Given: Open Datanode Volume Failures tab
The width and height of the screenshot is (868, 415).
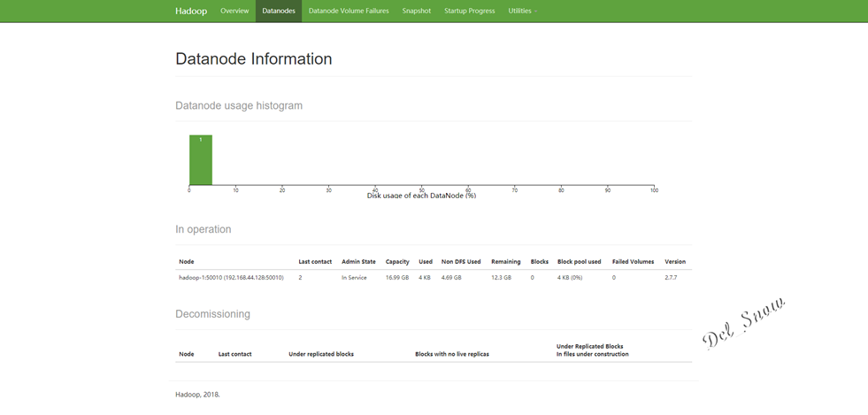Looking at the screenshot, I should tap(349, 12).
